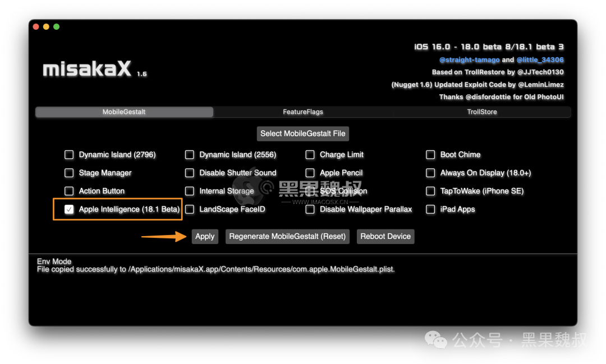Click Regenerate MobileGestalt (Reset) button
Image resolution: width=606 pixels, height=364 pixels.
click(287, 237)
